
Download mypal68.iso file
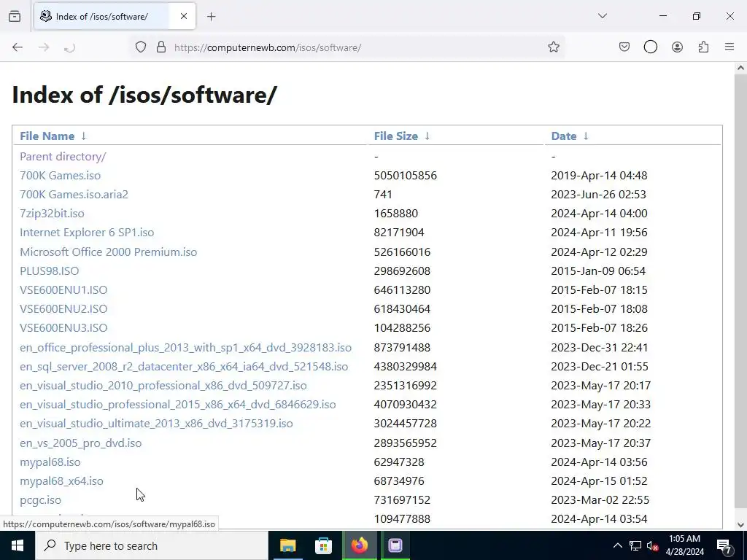(x=50, y=462)
